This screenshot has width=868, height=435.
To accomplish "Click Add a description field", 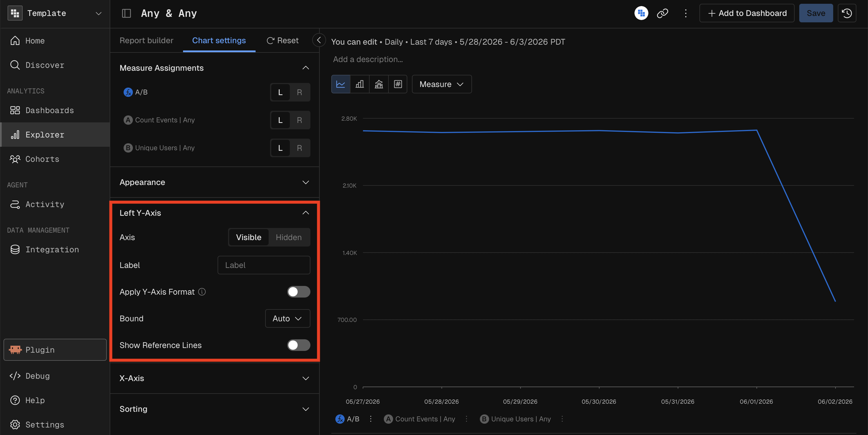I will point(368,59).
